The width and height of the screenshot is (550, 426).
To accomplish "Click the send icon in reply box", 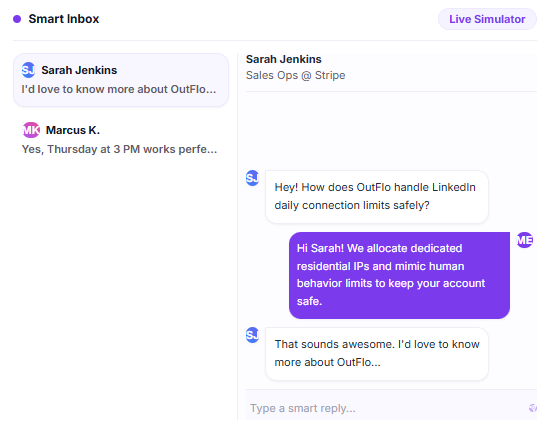I will [532, 408].
